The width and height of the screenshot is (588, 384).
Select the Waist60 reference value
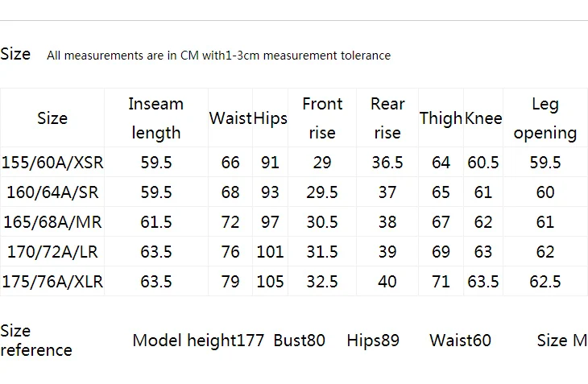point(460,341)
